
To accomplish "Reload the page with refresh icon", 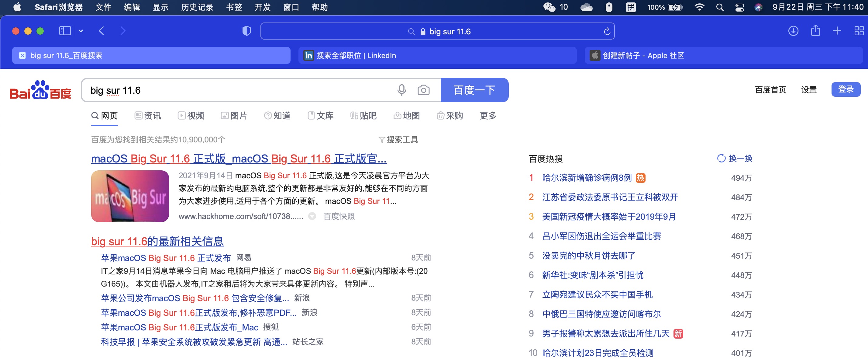I will [607, 31].
